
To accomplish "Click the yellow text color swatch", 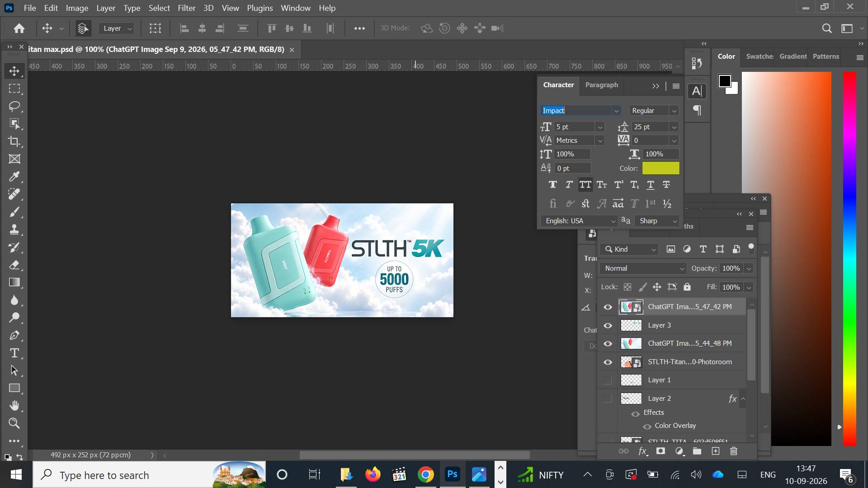I will click(660, 168).
